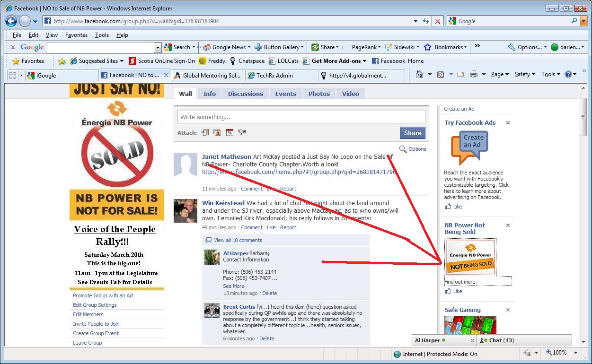The width and height of the screenshot is (592, 364).
Task: Dismiss the Try Facebook Ads ad
Action: click(508, 123)
